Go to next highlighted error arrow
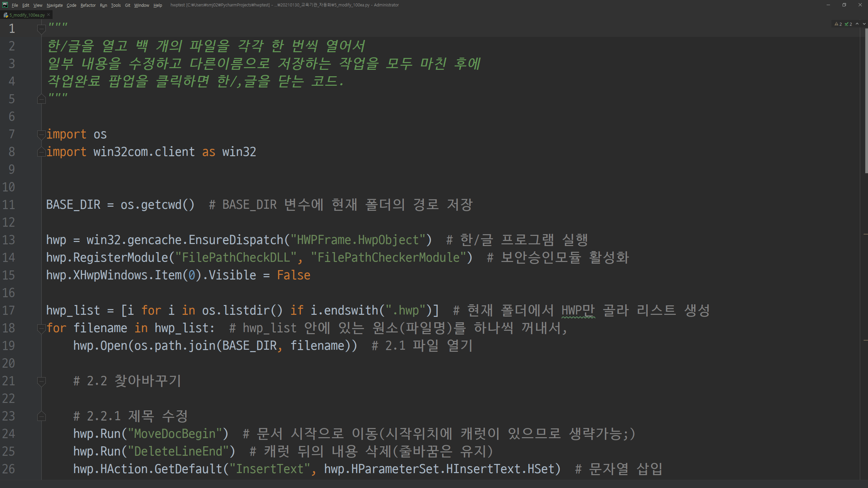Screen dimensions: 868x488 coord(864,24)
